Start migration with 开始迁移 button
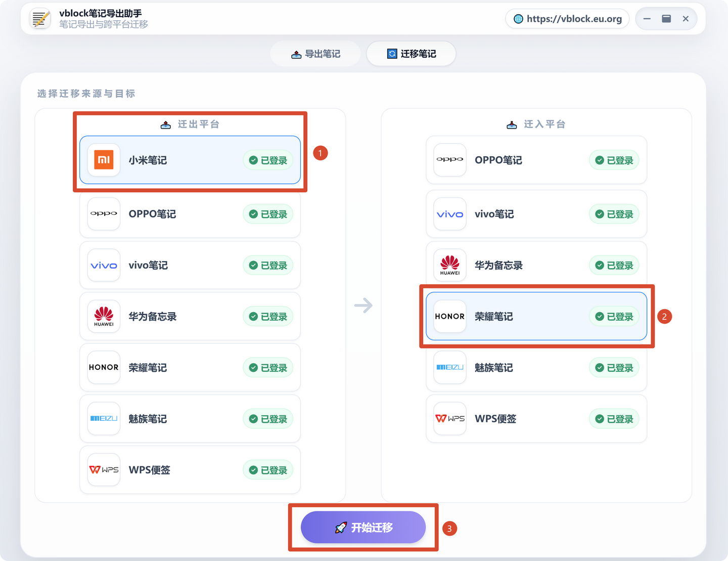728x561 pixels. point(363,527)
